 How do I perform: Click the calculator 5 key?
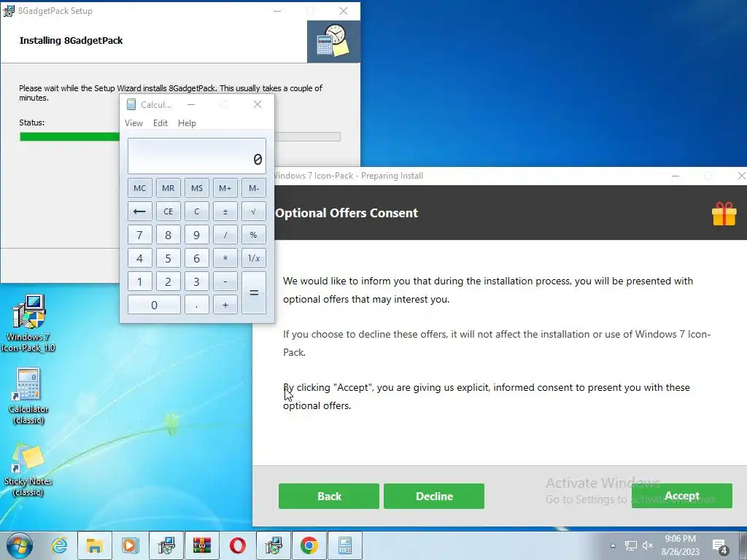tap(169, 258)
